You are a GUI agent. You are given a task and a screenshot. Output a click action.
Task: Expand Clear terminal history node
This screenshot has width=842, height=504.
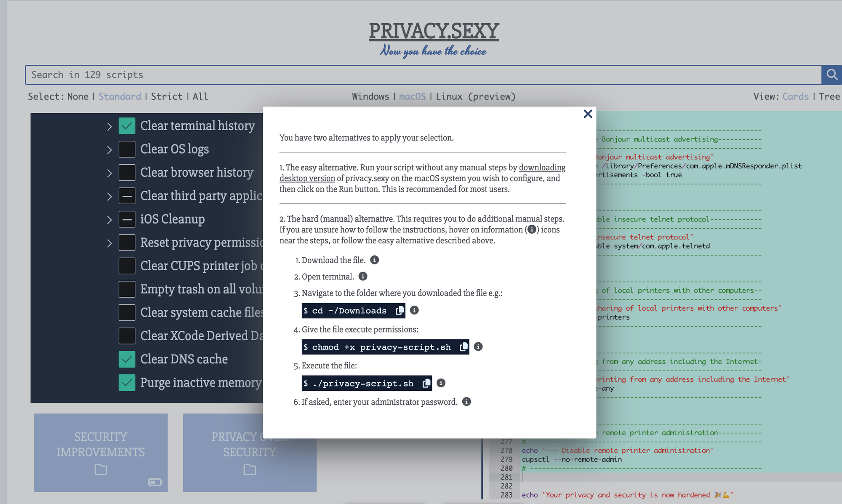point(109,126)
